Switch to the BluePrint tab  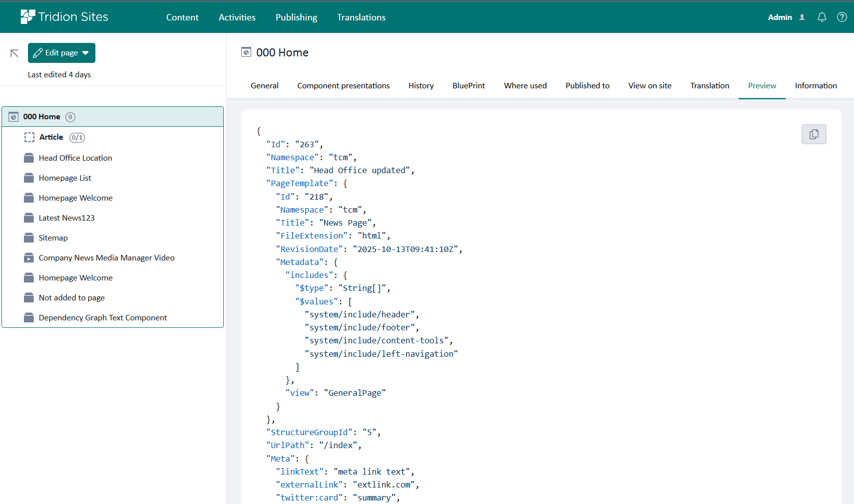pyautogui.click(x=468, y=86)
